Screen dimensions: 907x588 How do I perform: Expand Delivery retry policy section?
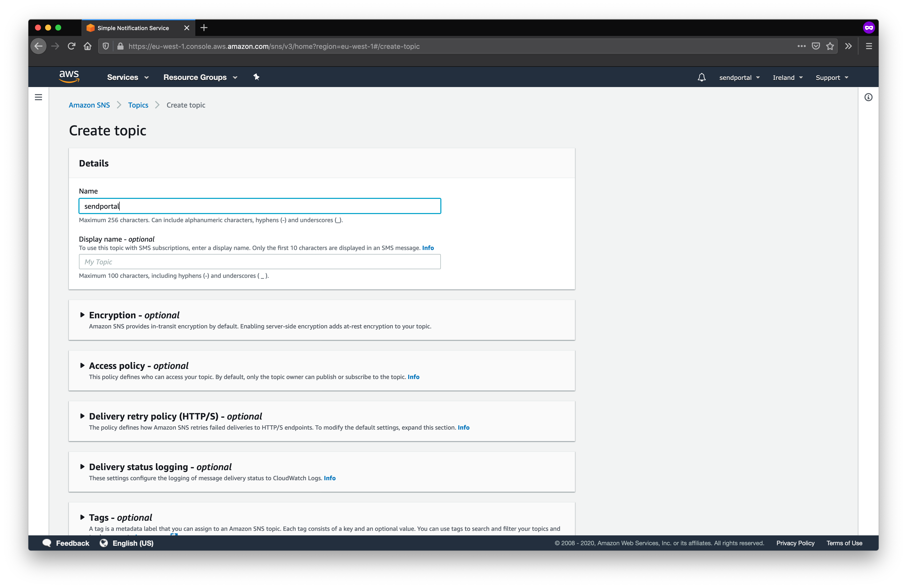click(82, 416)
